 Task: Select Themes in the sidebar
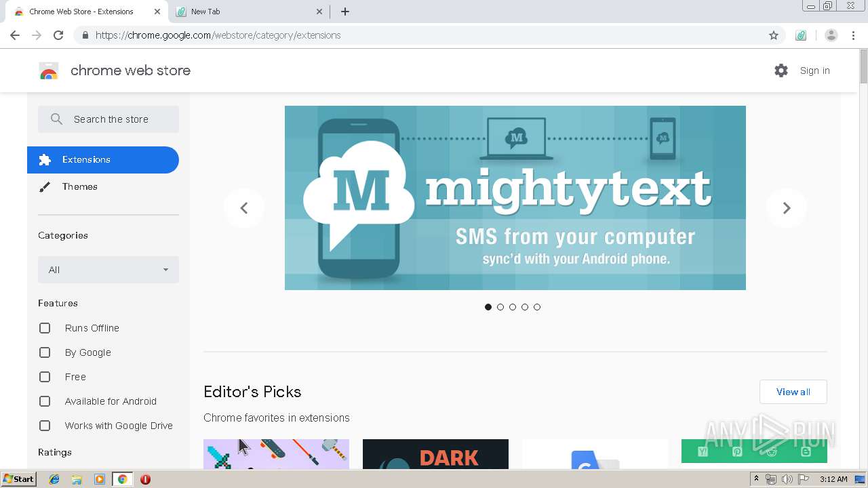103,187
